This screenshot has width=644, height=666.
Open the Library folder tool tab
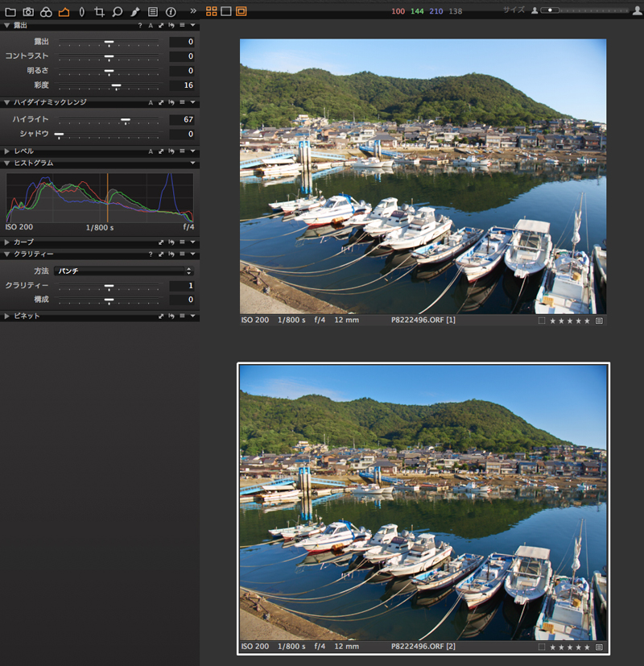(10, 12)
